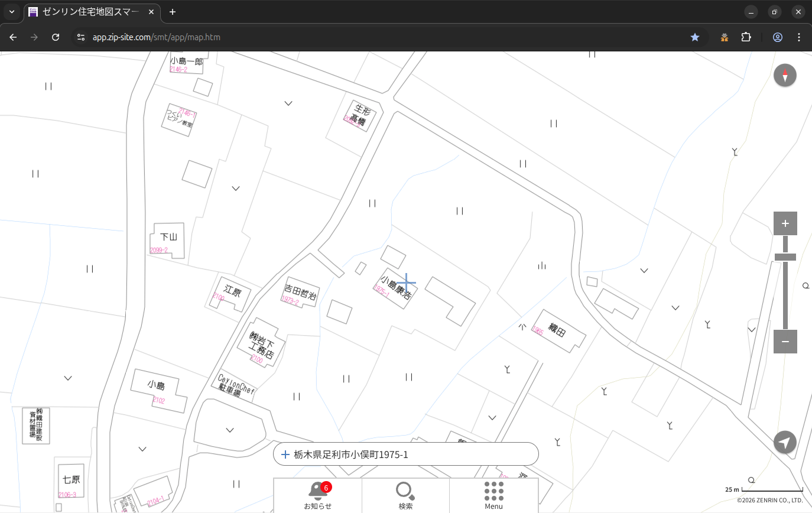Image resolution: width=812 pixels, height=513 pixels.
Task: Open the Chrome profile account button
Action: pyautogui.click(x=777, y=37)
